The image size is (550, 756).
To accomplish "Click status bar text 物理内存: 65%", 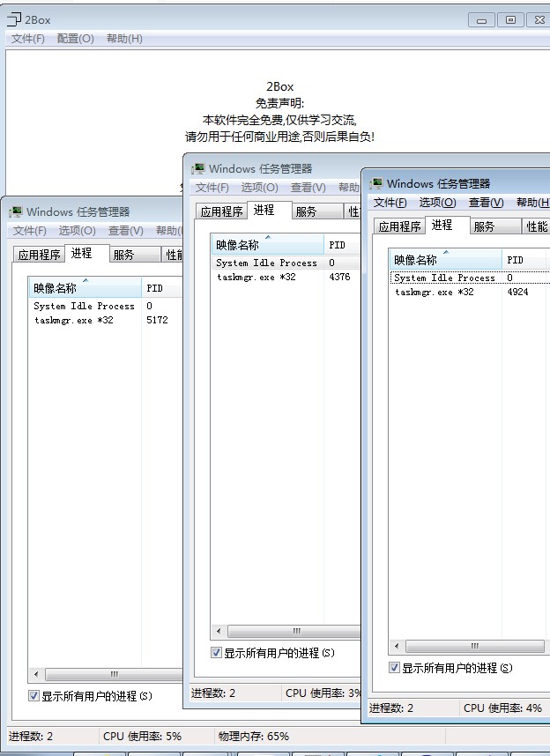I will coord(253,737).
